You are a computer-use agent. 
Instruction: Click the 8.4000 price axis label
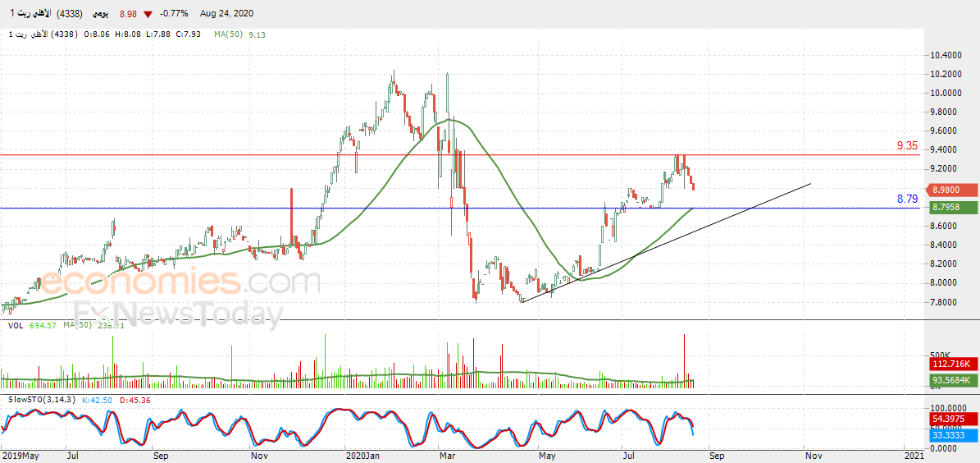pos(945,245)
